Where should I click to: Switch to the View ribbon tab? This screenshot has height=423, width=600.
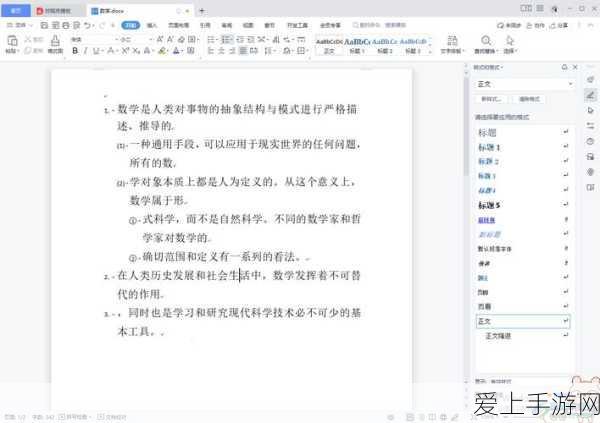248,25
